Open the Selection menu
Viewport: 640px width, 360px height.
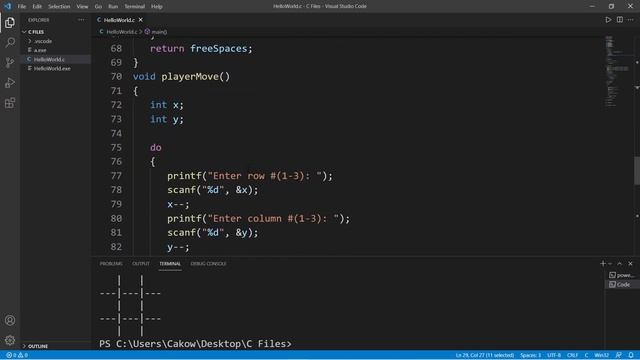click(x=59, y=6)
